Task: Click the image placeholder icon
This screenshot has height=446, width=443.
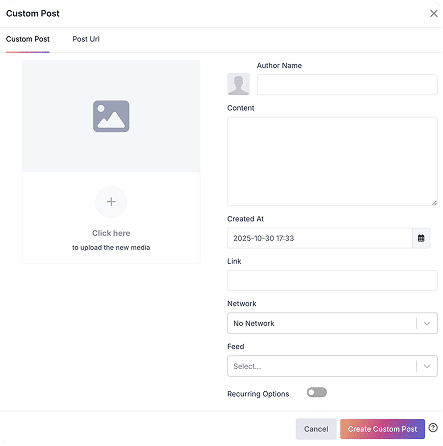Action: coord(111,116)
